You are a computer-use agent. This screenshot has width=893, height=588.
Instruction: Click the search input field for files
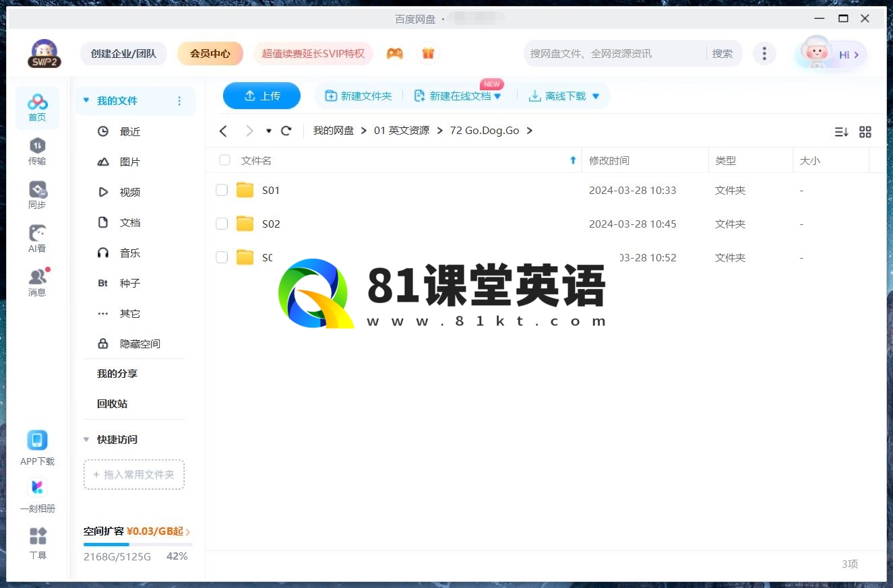click(613, 53)
